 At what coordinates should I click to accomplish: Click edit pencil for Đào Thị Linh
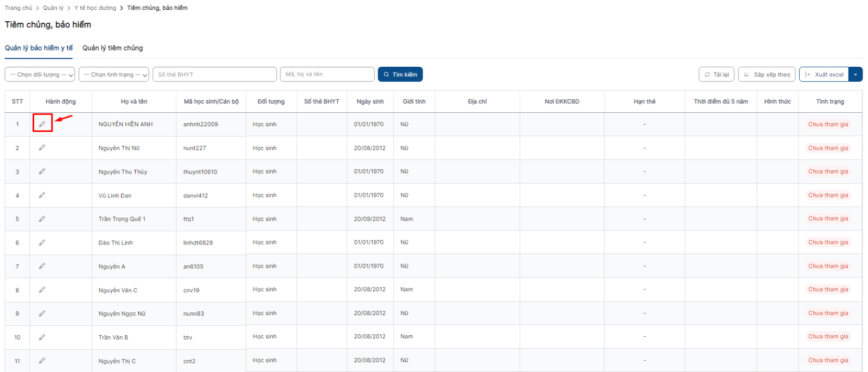coord(42,242)
